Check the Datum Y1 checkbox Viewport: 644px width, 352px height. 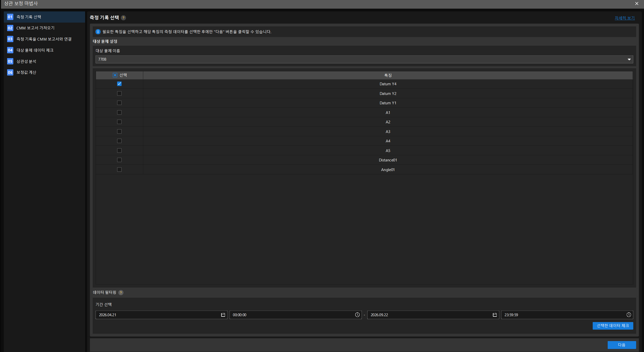point(119,103)
